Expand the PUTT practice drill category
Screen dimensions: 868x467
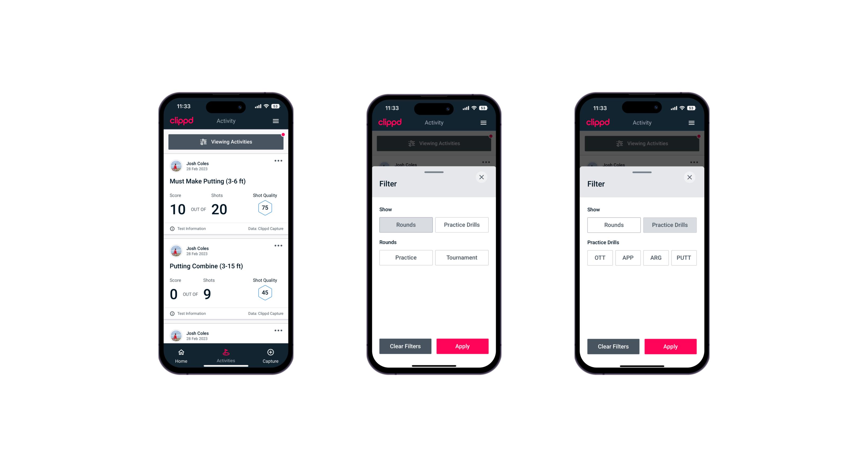click(684, 258)
